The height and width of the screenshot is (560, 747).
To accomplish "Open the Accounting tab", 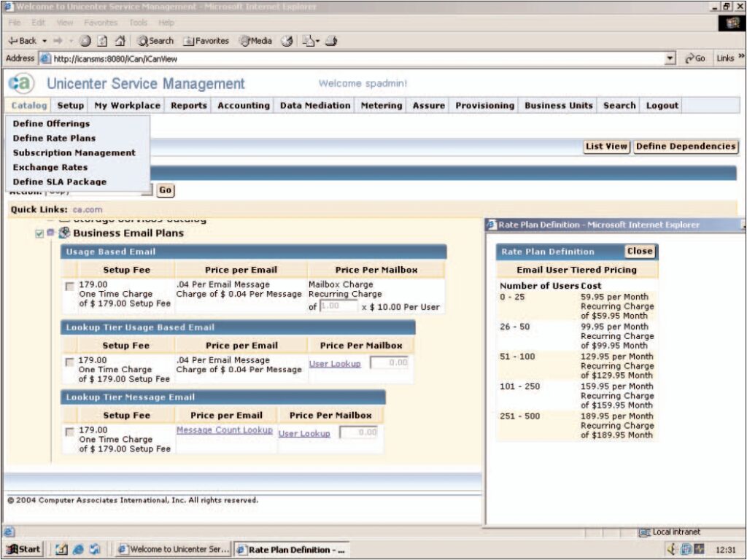I will click(x=244, y=106).
